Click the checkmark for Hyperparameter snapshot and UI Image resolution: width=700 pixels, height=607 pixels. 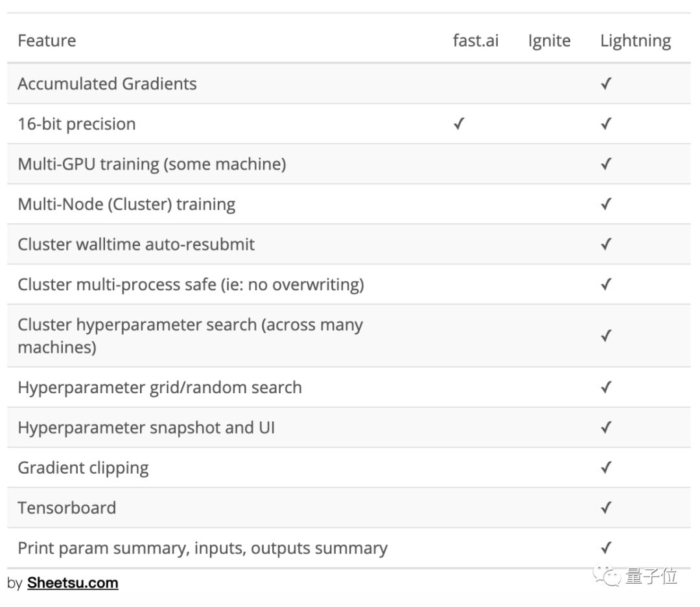point(606,427)
